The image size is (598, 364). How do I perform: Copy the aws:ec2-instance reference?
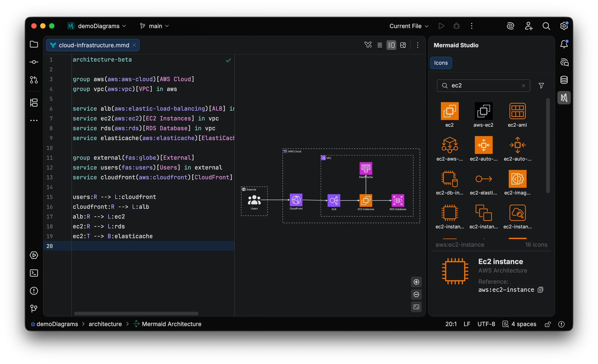[x=541, y=290]
